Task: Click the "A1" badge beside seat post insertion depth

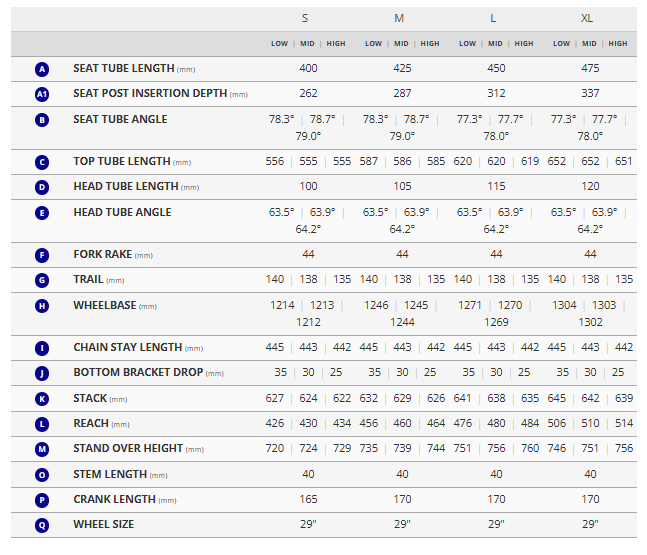Action: (42, 94)
